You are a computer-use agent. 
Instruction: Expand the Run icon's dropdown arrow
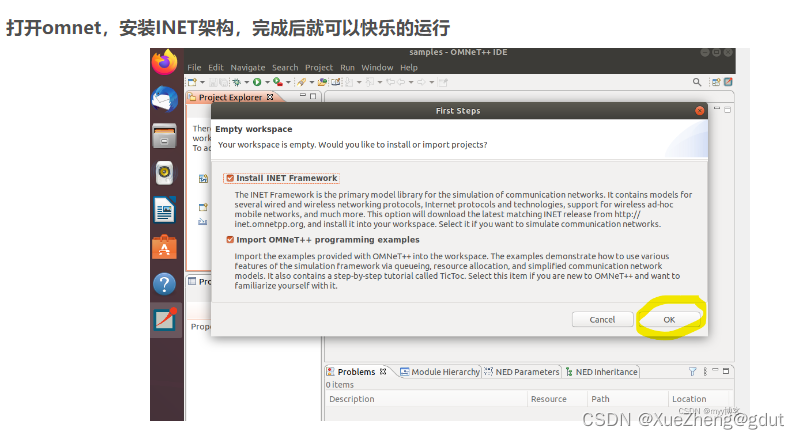tap(268, 82)
